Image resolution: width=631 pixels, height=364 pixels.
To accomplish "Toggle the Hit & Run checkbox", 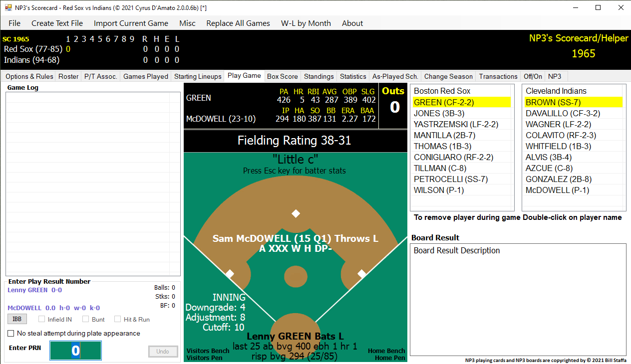I will 118,319.
